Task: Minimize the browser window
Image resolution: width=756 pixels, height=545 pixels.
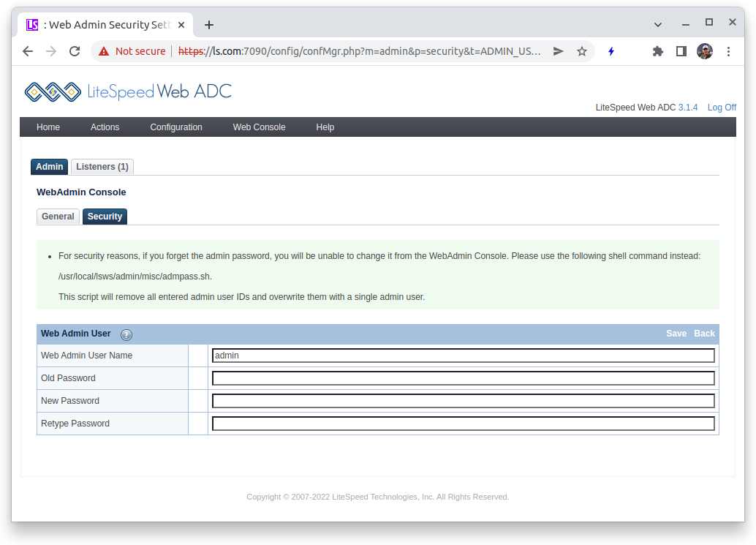Action: pos(685,23)
